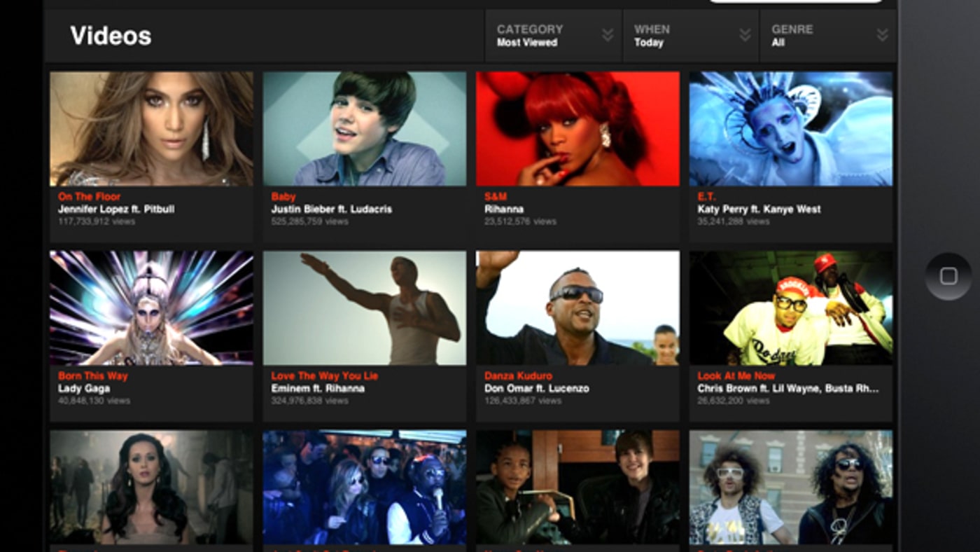Select artist Jennifer Lopez ft. Pitbull
The height and width of the screenshot is (552, 980).
click(116, 209)
